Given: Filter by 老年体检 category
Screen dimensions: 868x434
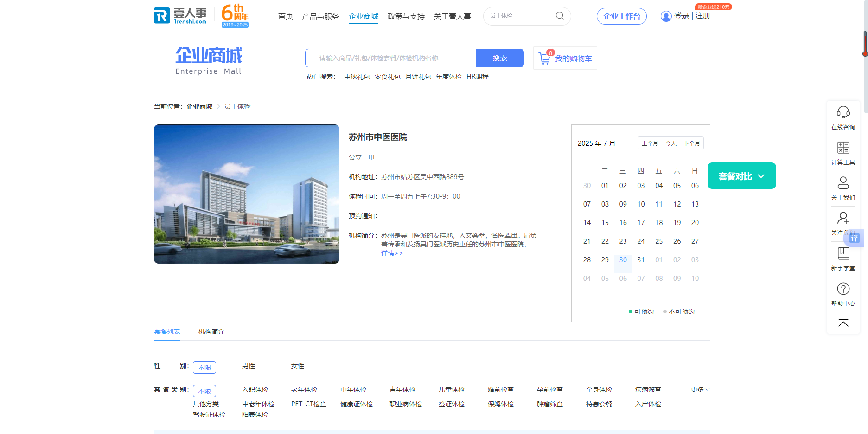Looking at the screenshot, I should point(304,389).
